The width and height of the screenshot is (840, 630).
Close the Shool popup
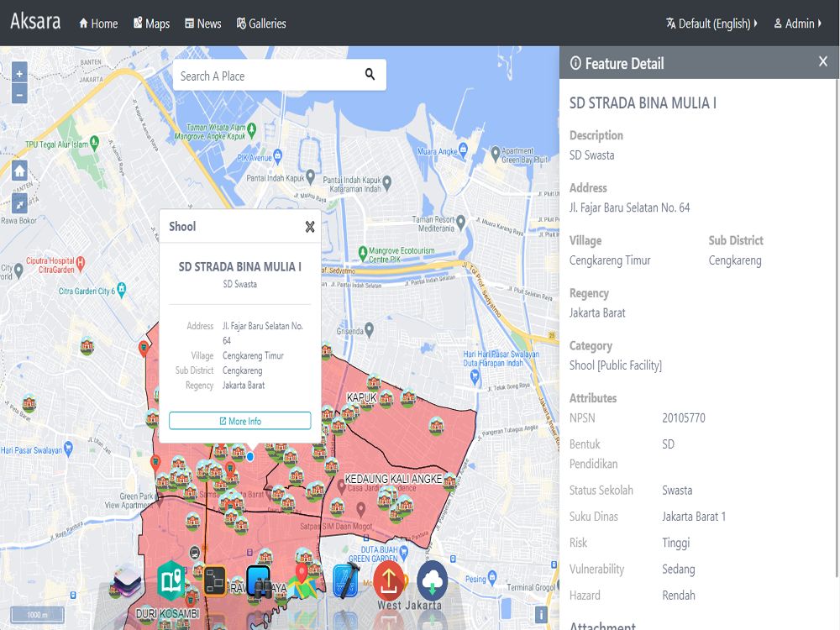point(310,227)
